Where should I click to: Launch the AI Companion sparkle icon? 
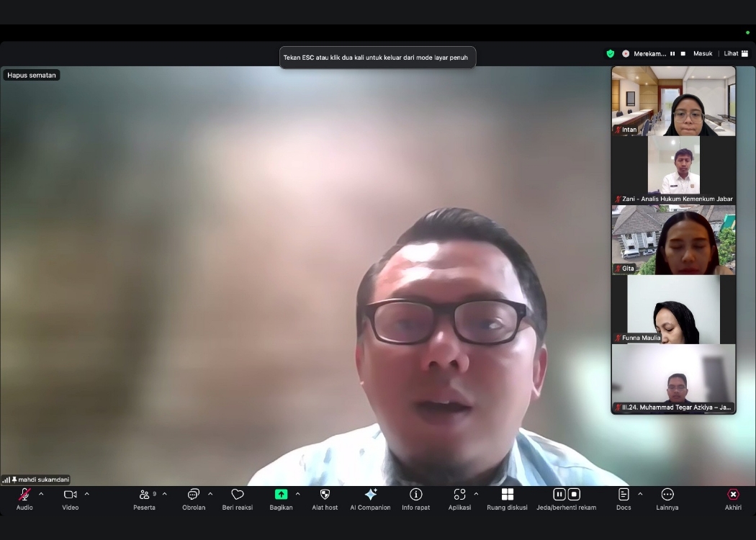pos(370,495)
